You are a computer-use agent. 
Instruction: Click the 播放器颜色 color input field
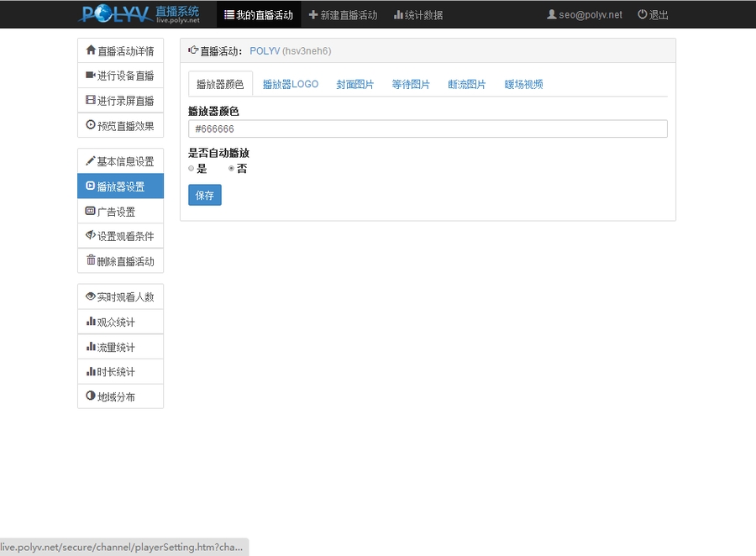point(428,129)
